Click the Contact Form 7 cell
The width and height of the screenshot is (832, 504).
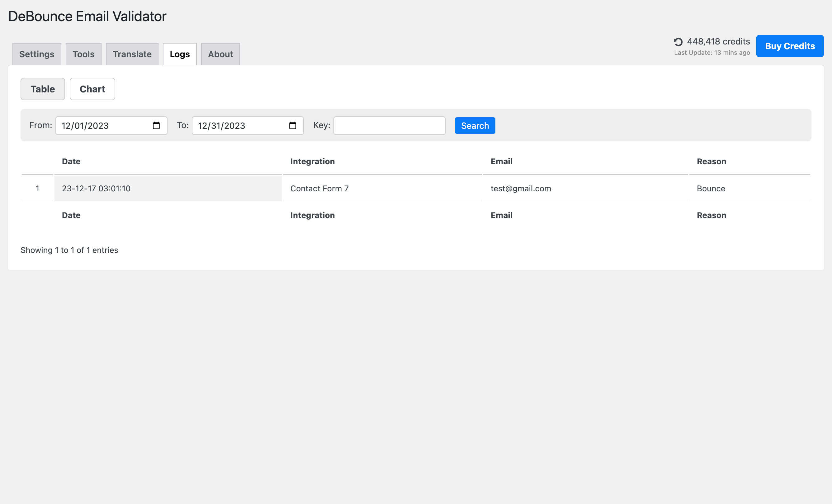(x=382, y=188)
